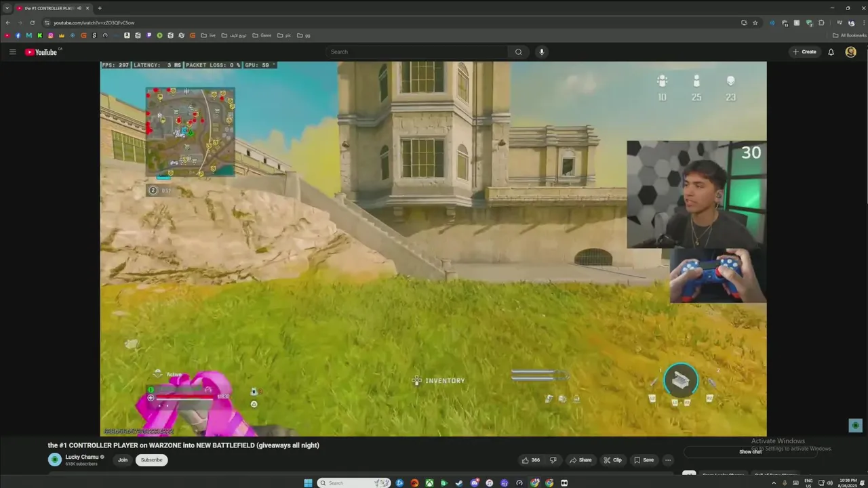Open the Lucky Chamu channel name link
868x488 pixels.
82,457
